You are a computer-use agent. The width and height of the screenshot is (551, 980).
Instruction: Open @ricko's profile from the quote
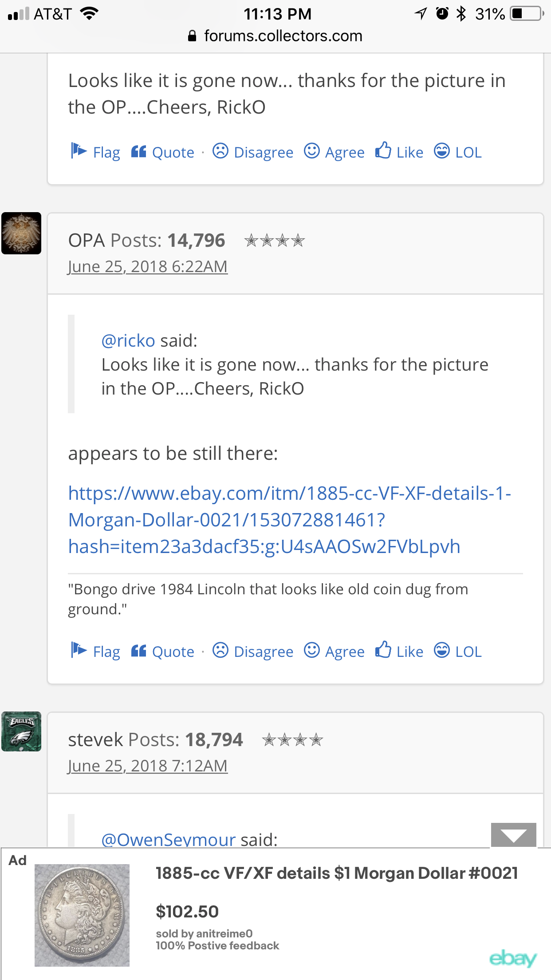click(128, 340)
